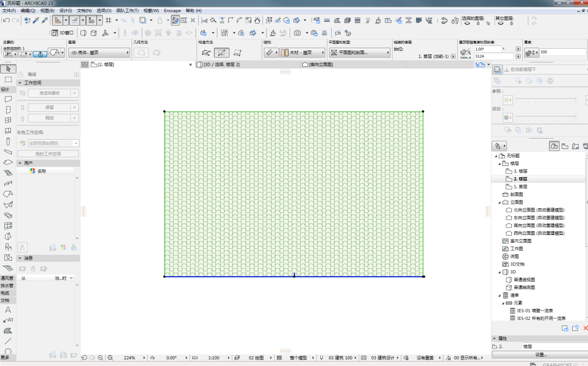Select the Marquee tool in the toolbox
The width and height of the screenshot is (588, 366).
click(x=8, y=79)
